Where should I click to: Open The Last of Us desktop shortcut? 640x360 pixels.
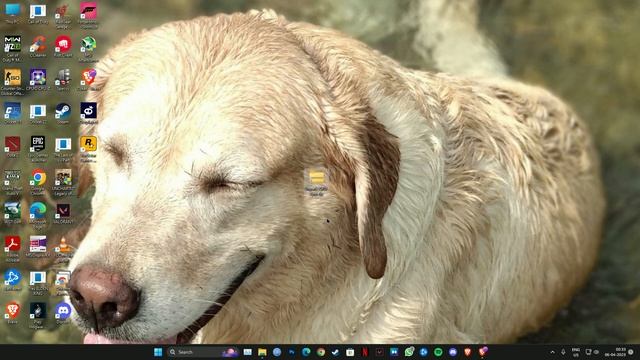coord(63,149)
